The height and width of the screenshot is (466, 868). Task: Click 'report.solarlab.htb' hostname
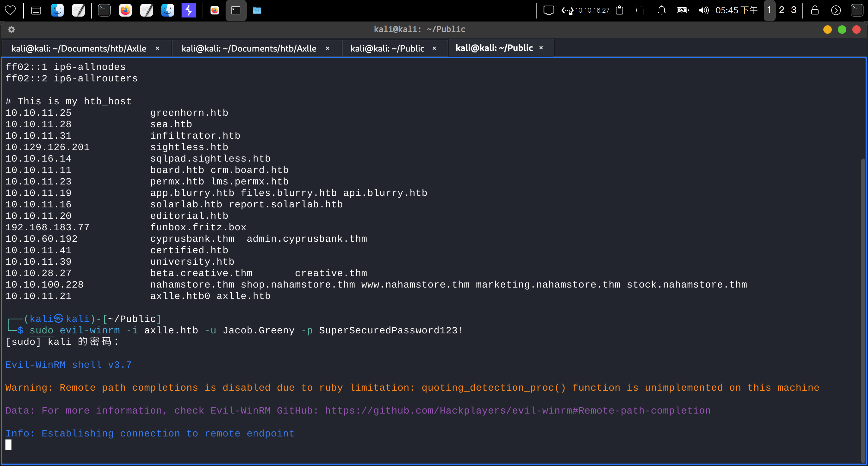[x=286, y=204]
